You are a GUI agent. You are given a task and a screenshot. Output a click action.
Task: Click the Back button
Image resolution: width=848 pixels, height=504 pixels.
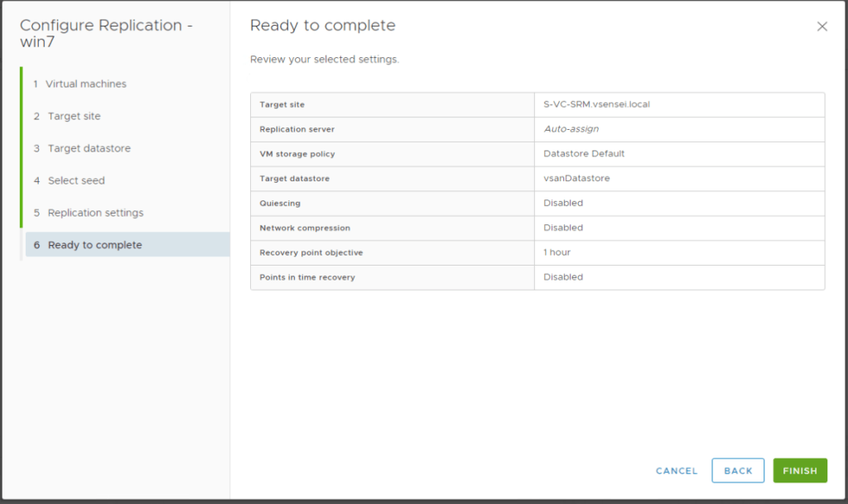click(x=738, y=470)
